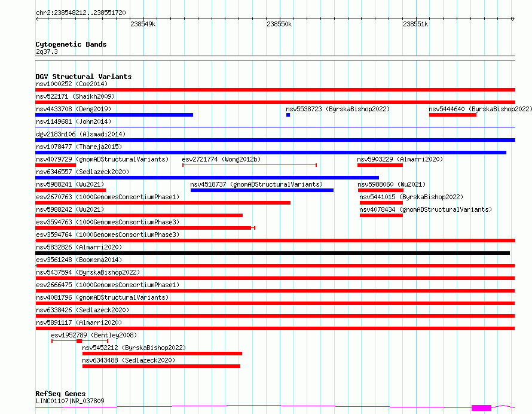Click nsv5988241 (Wu2021) label

[70, 184]
